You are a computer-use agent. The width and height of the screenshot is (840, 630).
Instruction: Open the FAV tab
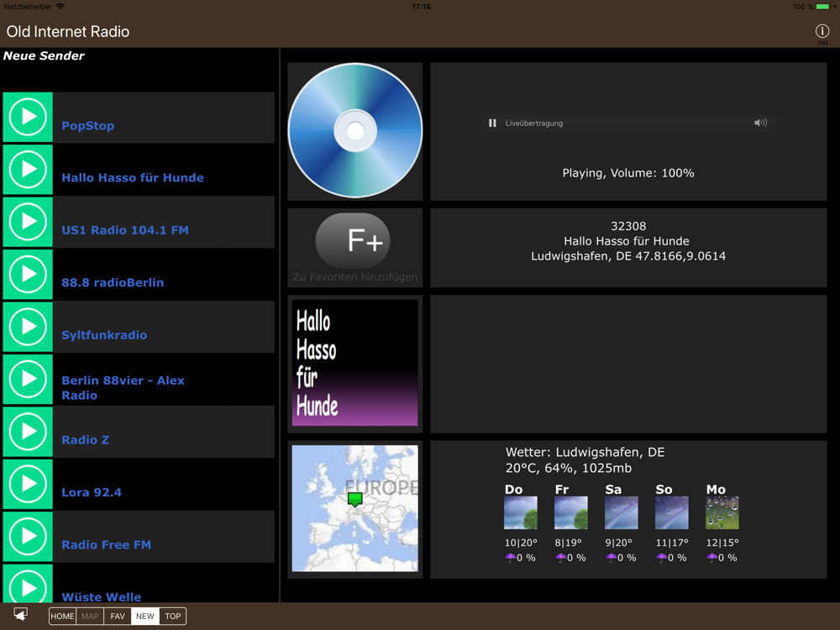coord(118,616)
